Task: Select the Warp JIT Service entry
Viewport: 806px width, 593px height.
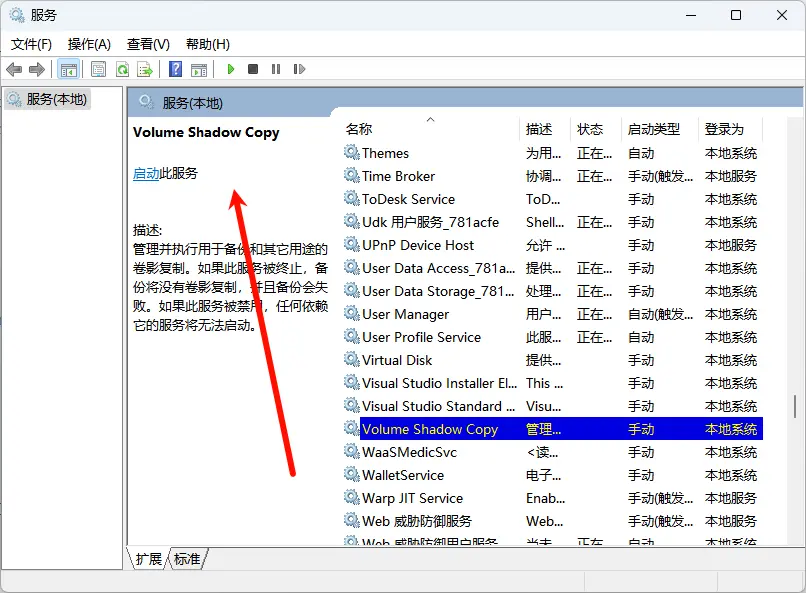Action: click(553, 498)
